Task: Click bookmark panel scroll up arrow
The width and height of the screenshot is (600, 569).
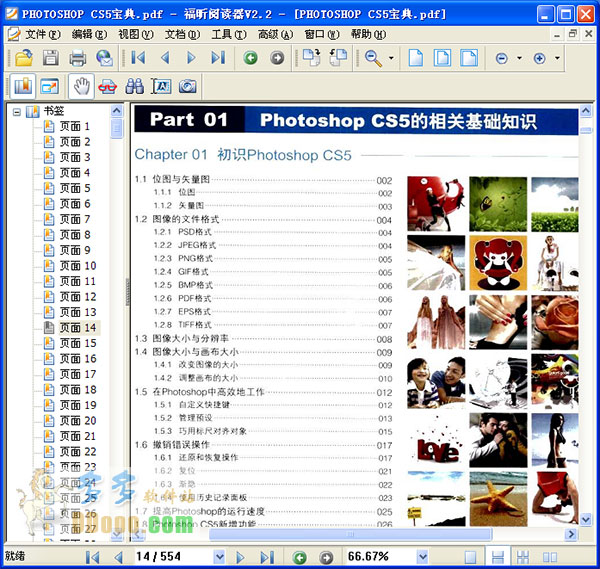Action: (x=116, y=111)
